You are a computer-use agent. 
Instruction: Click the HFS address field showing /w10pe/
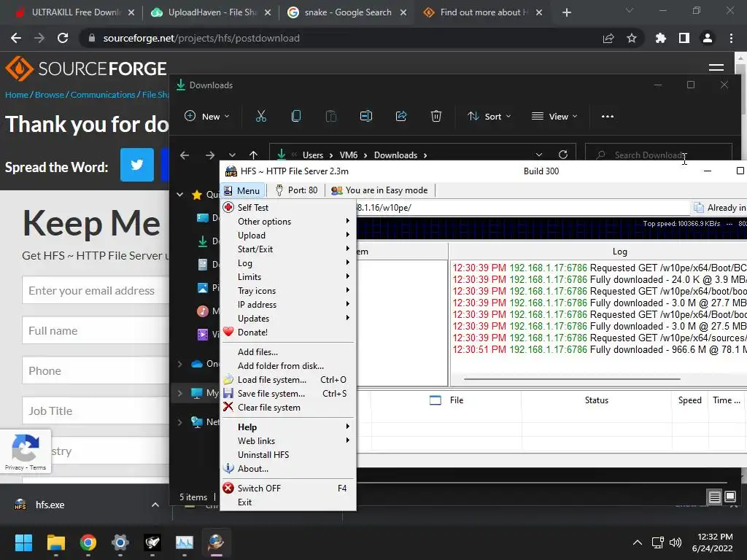pyautogui.click(x=522, y=208)
